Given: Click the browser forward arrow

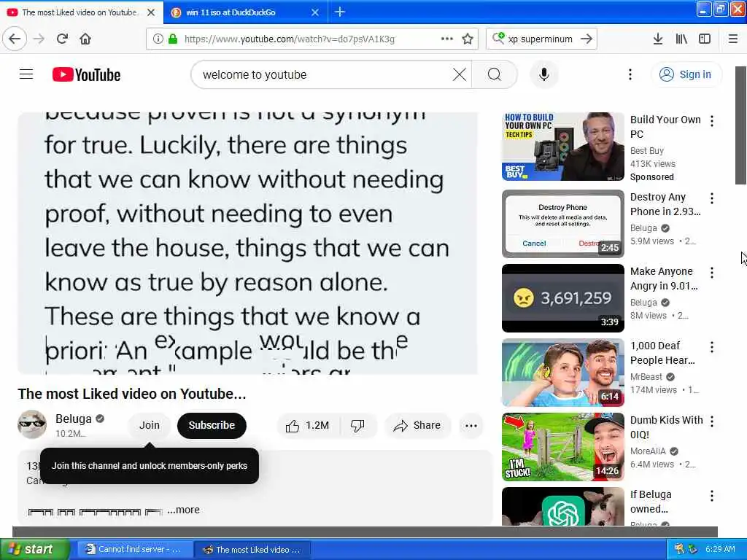Looking at the screenshot, I should point(39,39).
